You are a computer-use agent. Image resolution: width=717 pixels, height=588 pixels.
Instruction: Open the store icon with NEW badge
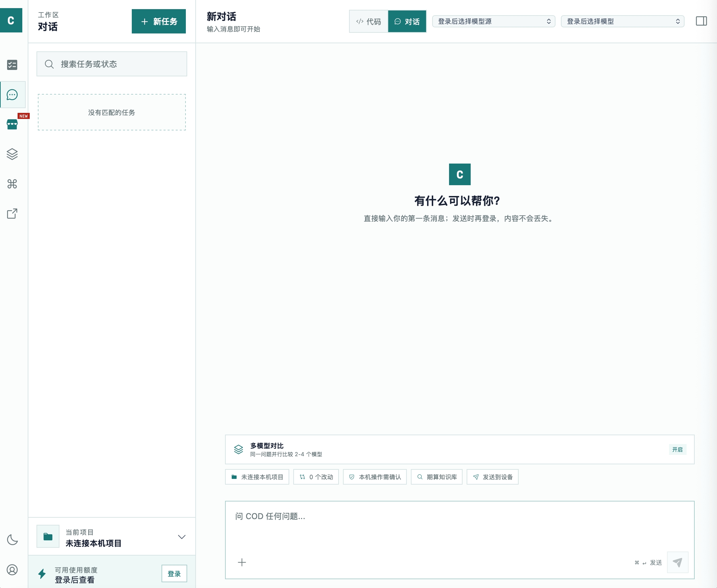tap(12, 124)
